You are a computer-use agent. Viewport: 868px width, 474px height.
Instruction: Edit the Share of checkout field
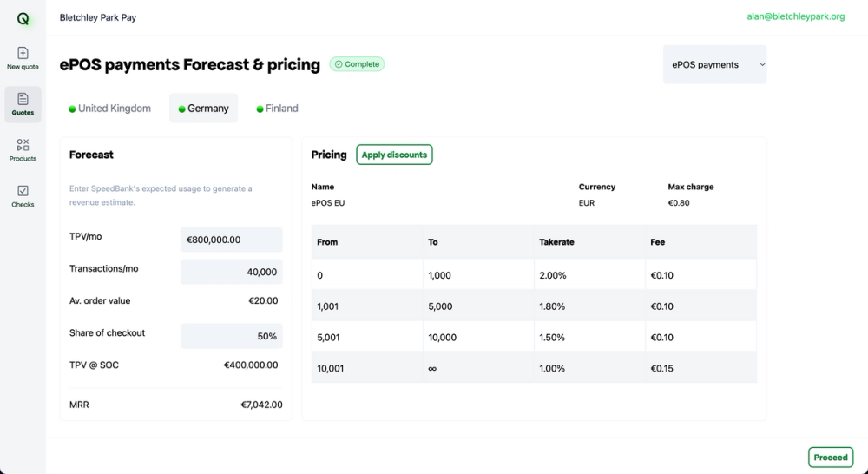(232, 336)
